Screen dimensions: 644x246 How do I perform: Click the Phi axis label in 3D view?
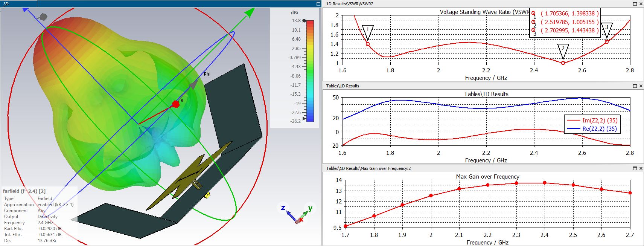(207, 74)
